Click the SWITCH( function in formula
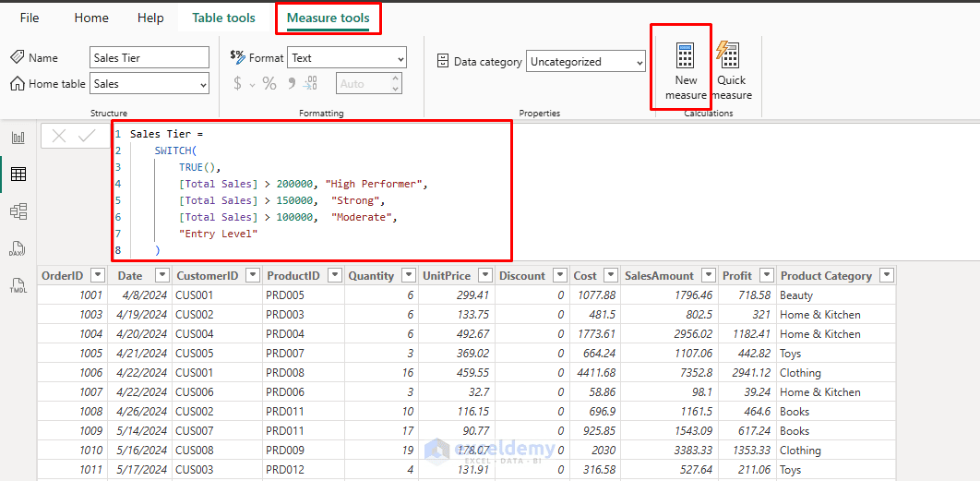Image resolution: width=980 pixels, height=481 pixels. [x=175, y=150]
